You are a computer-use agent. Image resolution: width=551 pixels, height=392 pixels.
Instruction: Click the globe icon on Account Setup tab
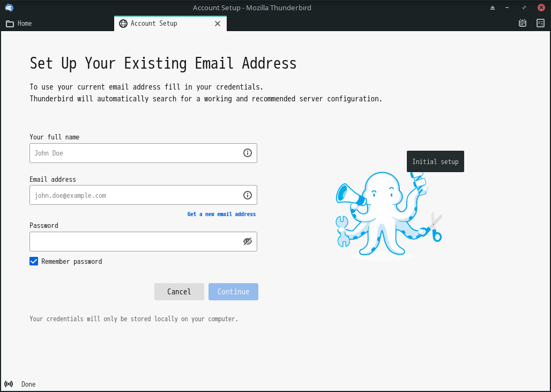click(123, 24)
